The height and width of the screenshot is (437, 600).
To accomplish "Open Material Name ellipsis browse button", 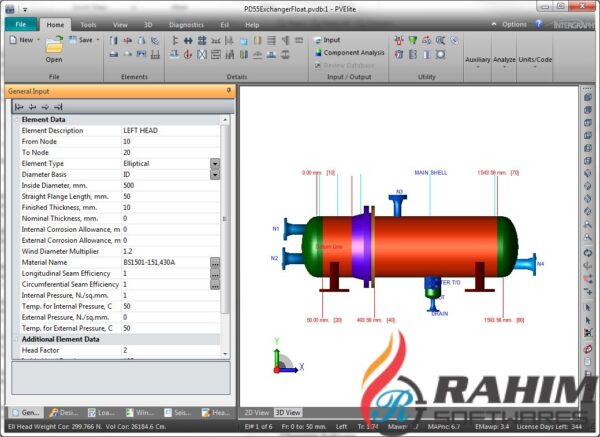I will [214, 262].
